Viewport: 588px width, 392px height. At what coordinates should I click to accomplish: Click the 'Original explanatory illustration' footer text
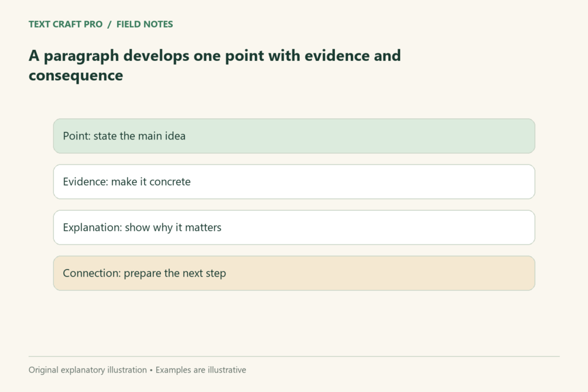(x=88, y=370)
